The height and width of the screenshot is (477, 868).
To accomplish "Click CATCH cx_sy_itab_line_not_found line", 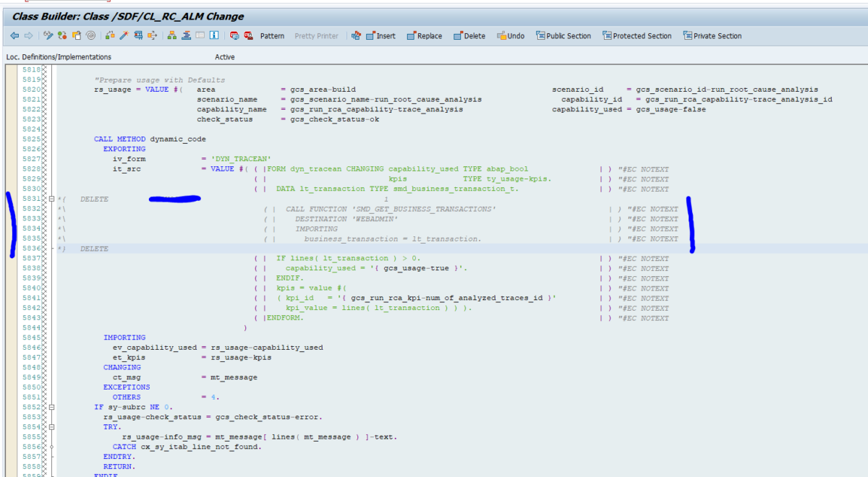I will pos(187,447).
